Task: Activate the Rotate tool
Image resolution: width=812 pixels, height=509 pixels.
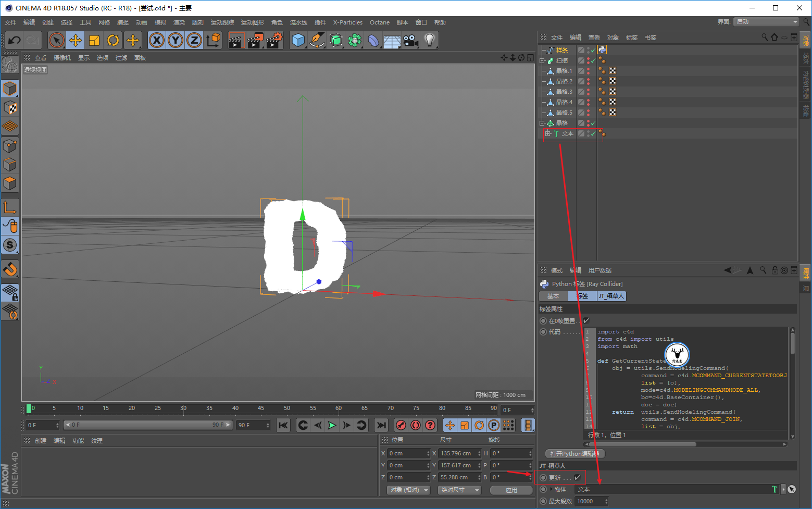Action: click(113, 40)
